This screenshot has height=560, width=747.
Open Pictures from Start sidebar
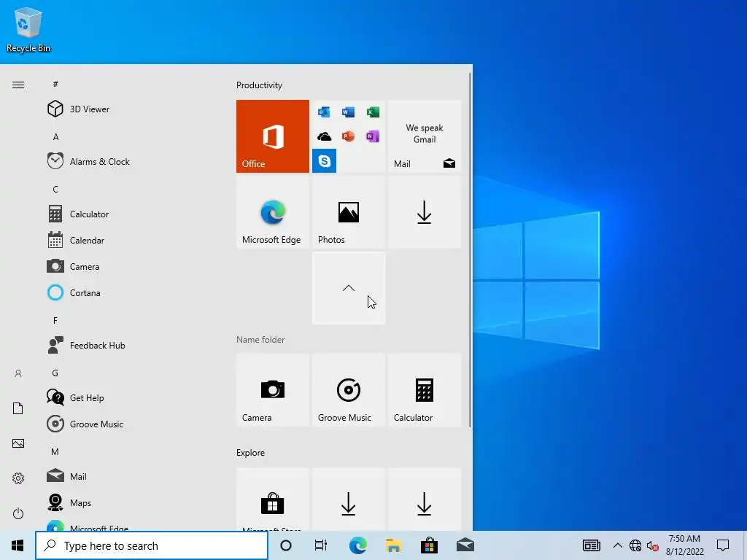coord(18,443)
